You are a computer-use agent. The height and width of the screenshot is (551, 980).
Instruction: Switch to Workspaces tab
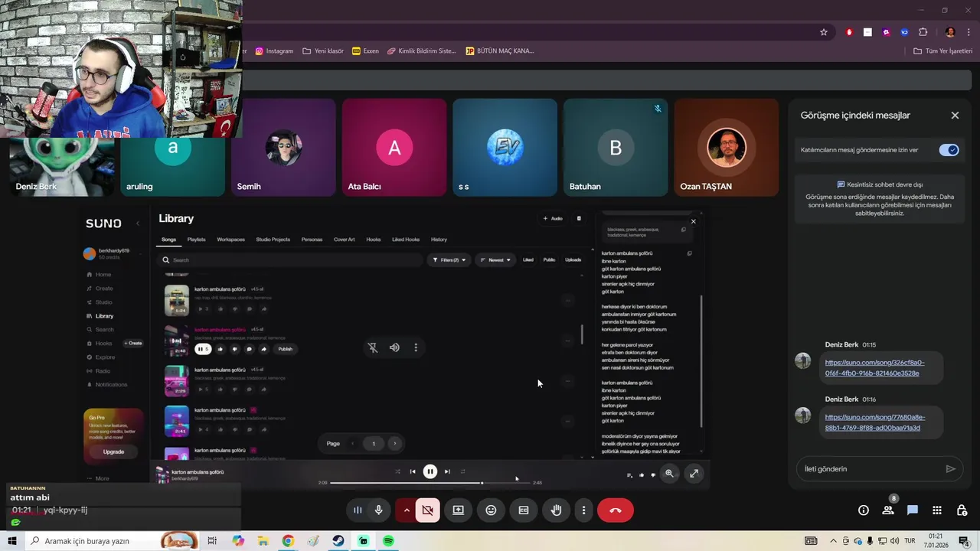point(230,240)
